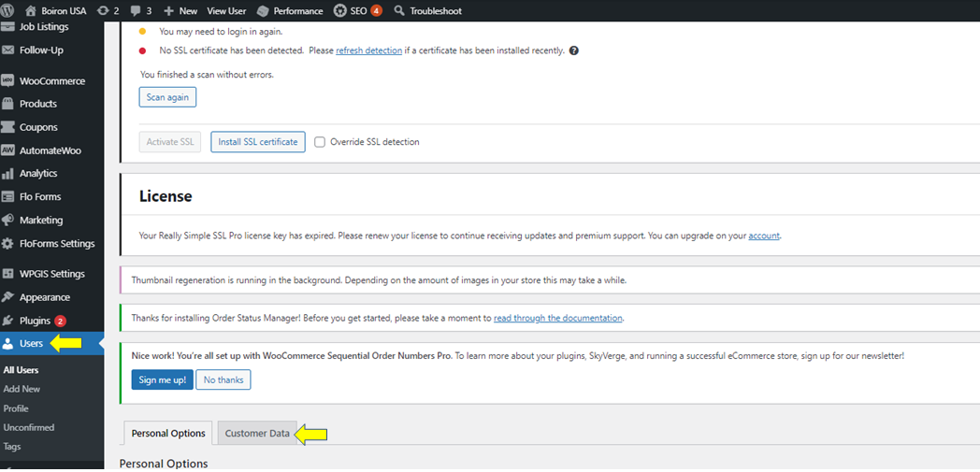Screen dimensions: 980x472
Task: Click the License heading text
Action: (x=166, y=196)
